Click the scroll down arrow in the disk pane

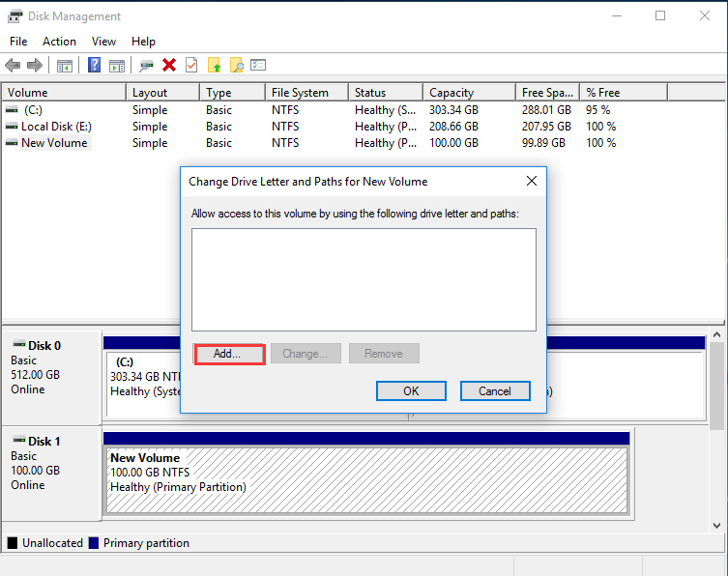click(716, 526)
